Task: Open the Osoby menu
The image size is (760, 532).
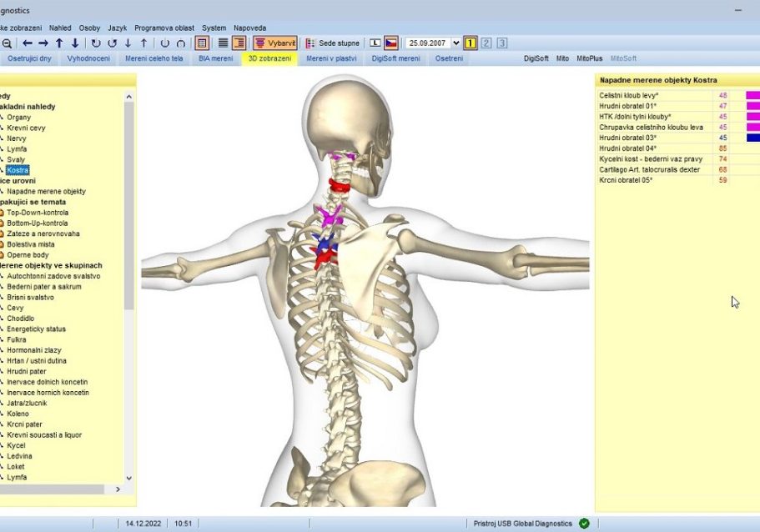Action: 89,28
